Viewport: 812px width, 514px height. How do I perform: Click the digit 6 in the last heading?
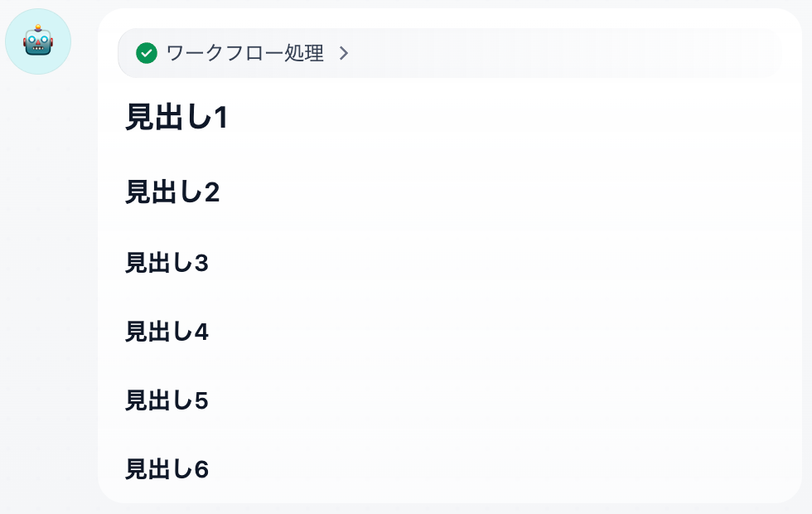tap(201, 469)
